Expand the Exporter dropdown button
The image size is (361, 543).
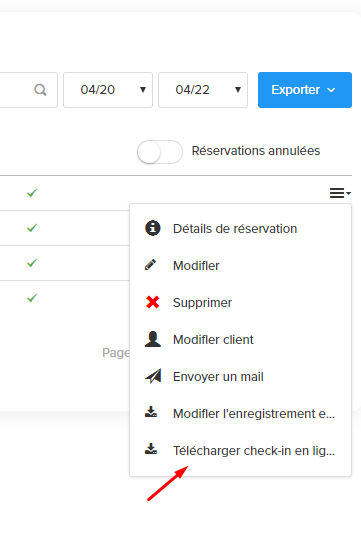[x=305, y=90]
